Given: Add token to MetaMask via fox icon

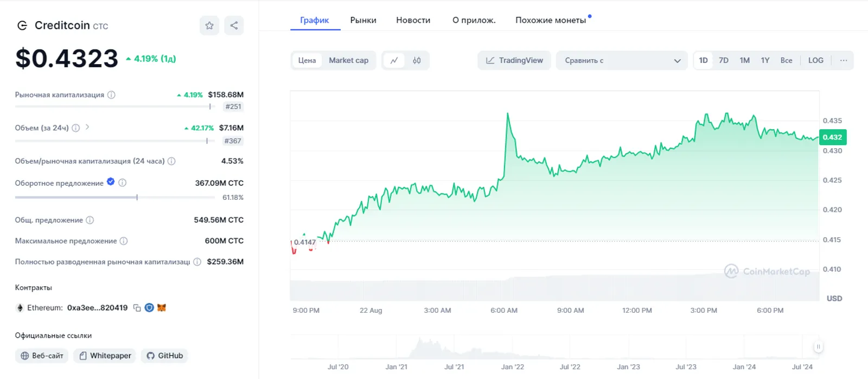Looking at the screenshot, I should tap(162, 308).
